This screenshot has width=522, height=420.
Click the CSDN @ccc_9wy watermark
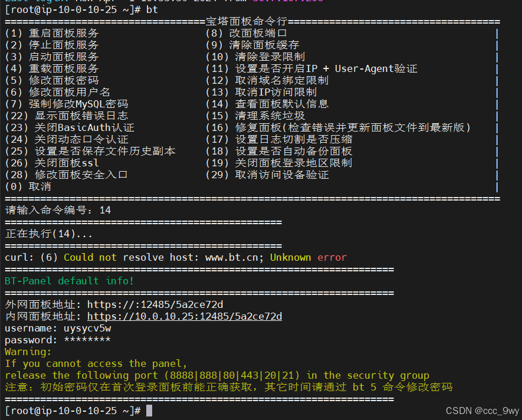482,411
